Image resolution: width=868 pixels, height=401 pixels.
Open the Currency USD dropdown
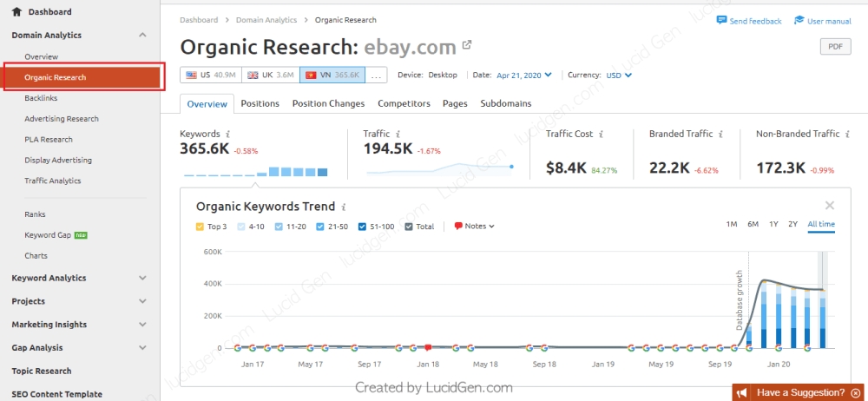pos(619,75)
